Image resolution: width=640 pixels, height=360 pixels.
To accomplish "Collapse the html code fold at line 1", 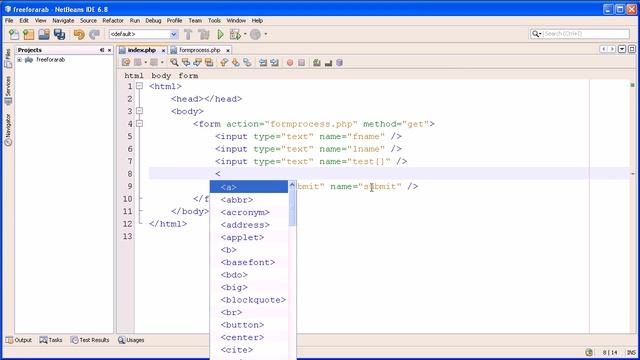I will coord(140,86).
